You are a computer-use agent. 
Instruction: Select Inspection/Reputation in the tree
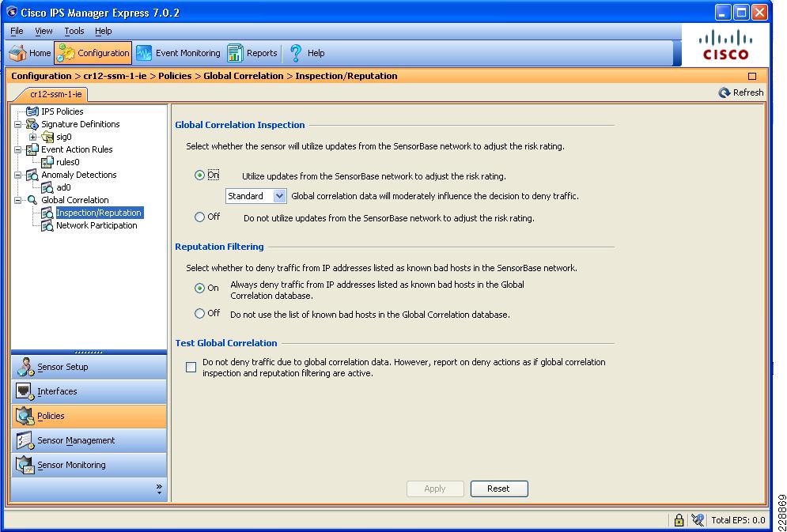tap(99, 213)
